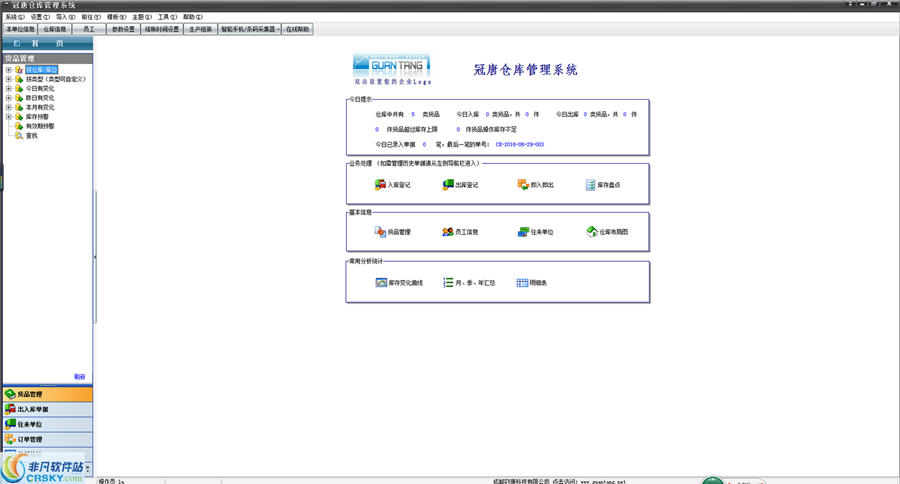
Task: Collapse the left panel via splitter handle
Action: 95,257
